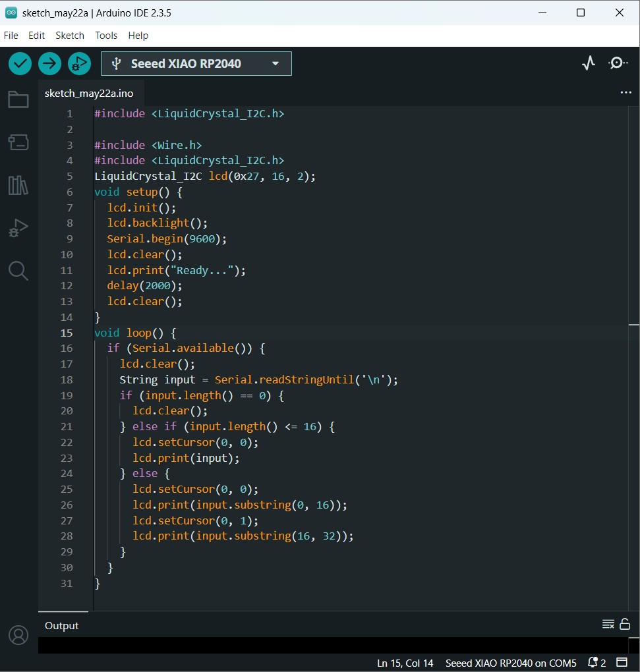This screenshot has height=672, width=640.
Task: Click the Verify sketch checkmark button
Action: (20, 63)
